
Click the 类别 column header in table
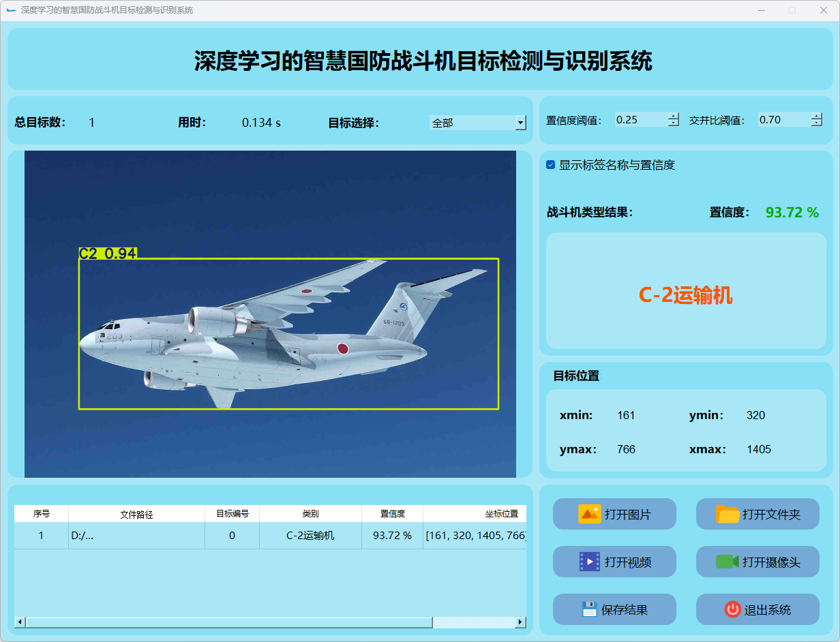[x=310, y=514]
